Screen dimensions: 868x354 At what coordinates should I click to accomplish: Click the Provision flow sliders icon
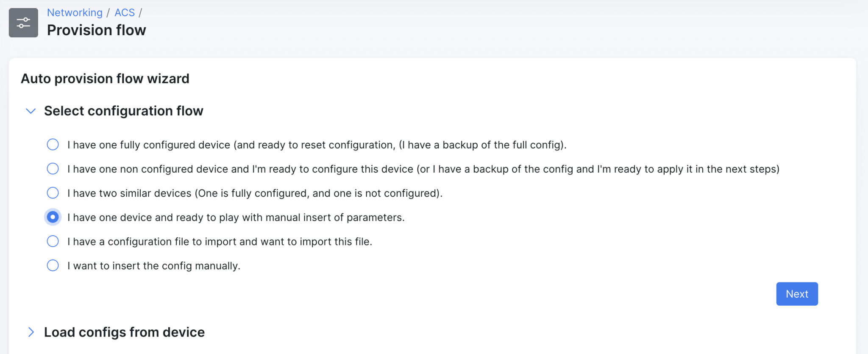pos(23,22)
